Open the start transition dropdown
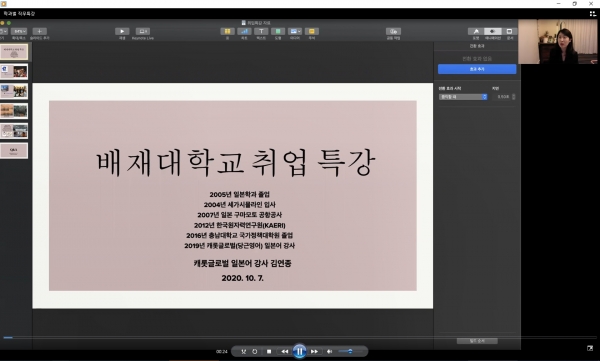Screen dimensions: 600x361 [x=463, y=97]
